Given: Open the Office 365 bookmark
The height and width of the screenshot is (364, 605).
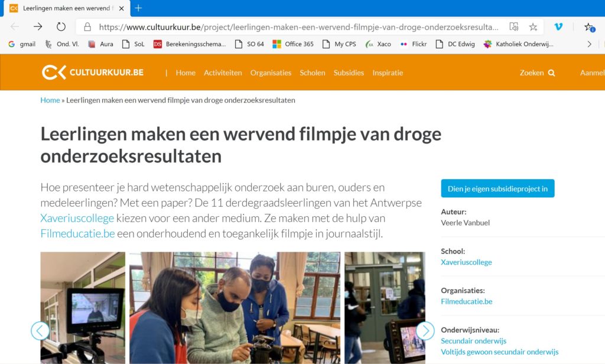Looking at the screenshot, I should [292, 44].
